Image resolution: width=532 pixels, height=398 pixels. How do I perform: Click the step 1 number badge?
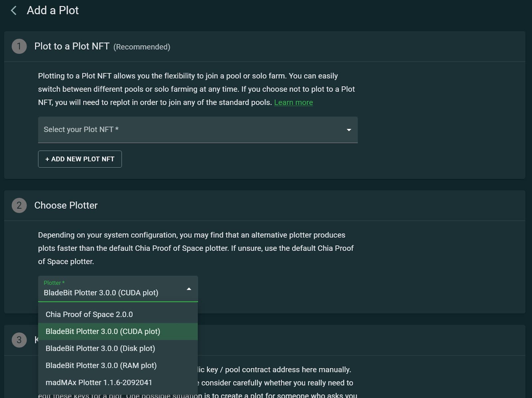tap(19, 46)
